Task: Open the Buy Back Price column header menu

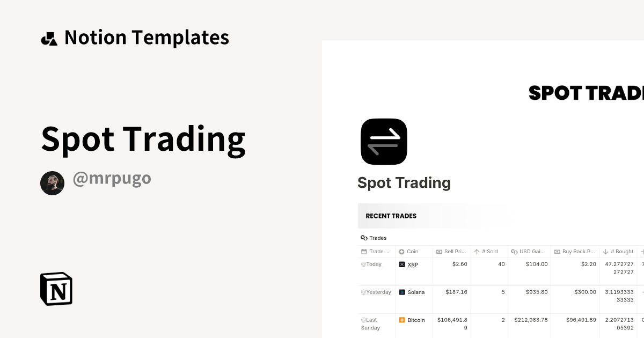Action: [579, 252]
